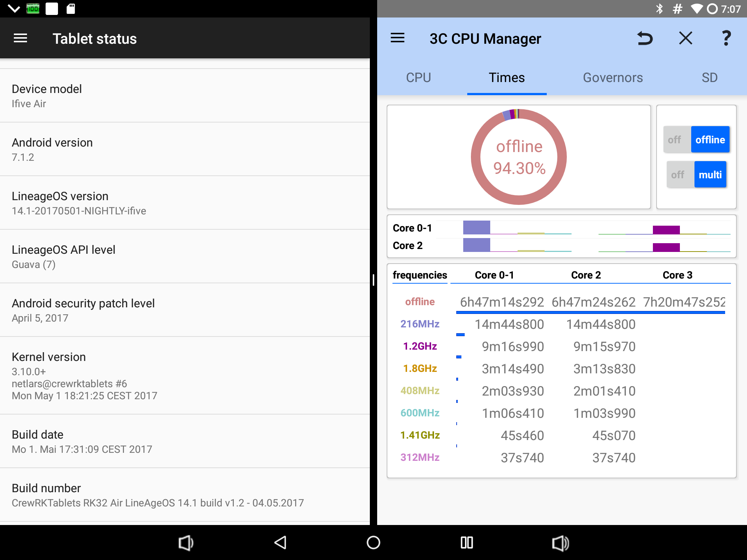Tap the Core 0-1 usage graph row

(x=562, y=228)
